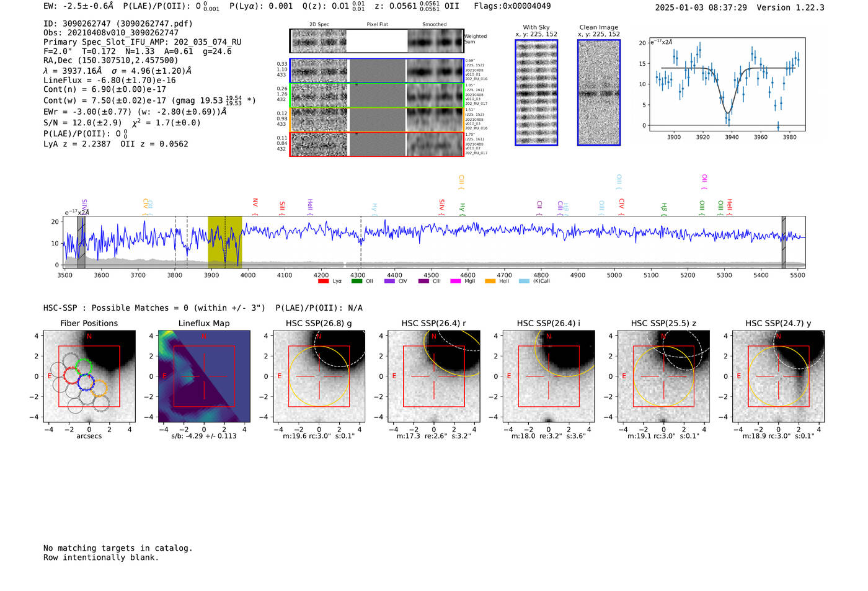The image size is (868, 591).
Task: Click the With Sky cutout image
Action: pyautogui.click(x=536, y=93)
